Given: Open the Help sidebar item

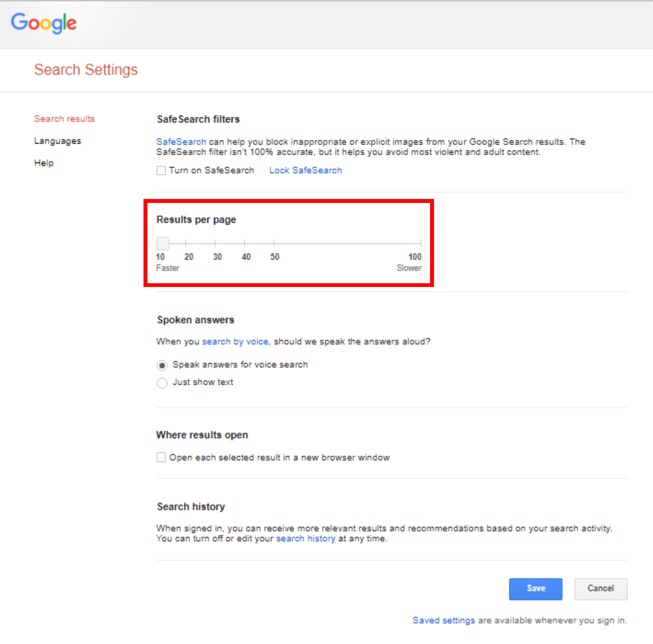Looking at the screenshot, I should [44, 163].
